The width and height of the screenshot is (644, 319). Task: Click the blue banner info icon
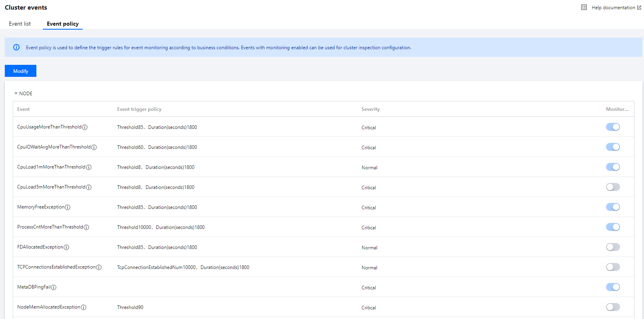tap(16, 47)
